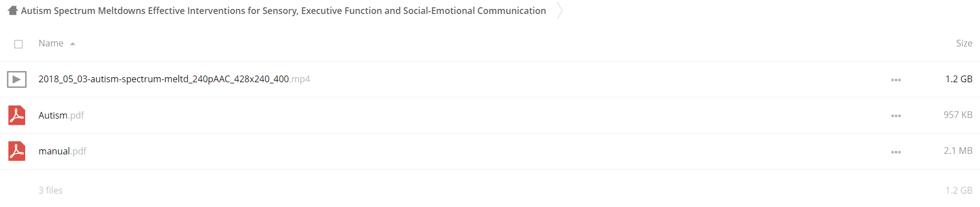Select the 957 KB Autism.pdf row
The height and width of the screenshot is (207, 980).
point(490,115)
